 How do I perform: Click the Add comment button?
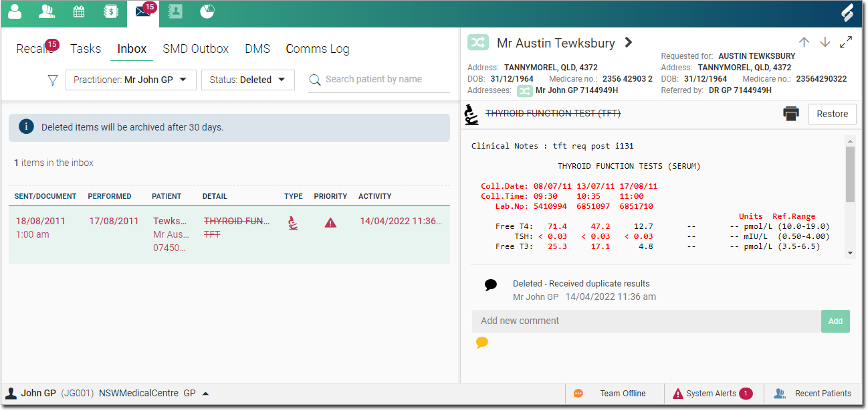(x=835, y=321)
